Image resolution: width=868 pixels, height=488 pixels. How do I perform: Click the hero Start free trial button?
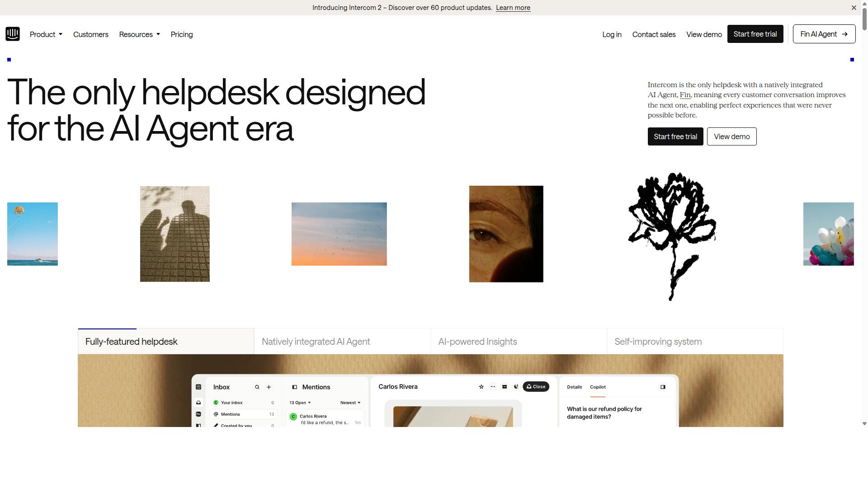[675, 136]
